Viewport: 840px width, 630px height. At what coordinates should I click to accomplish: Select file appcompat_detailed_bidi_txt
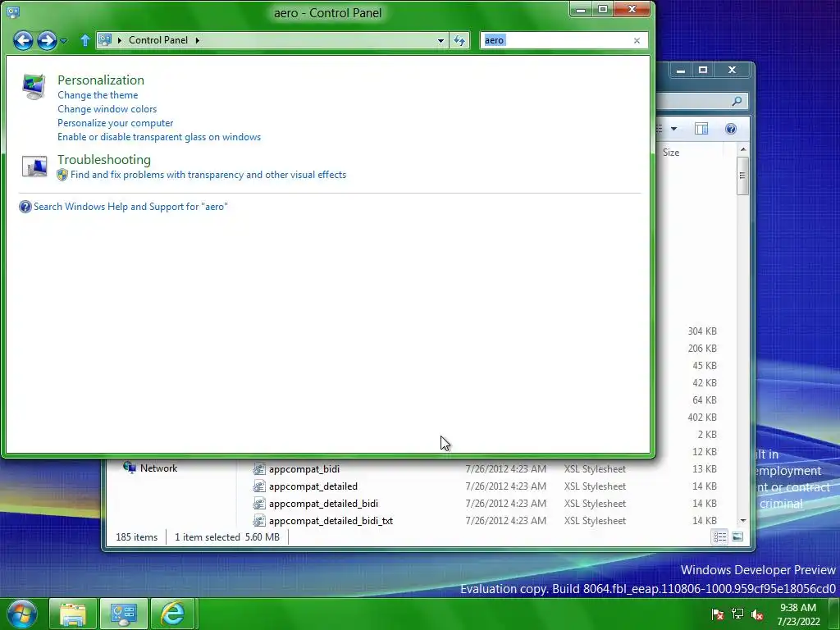point(331,521)
